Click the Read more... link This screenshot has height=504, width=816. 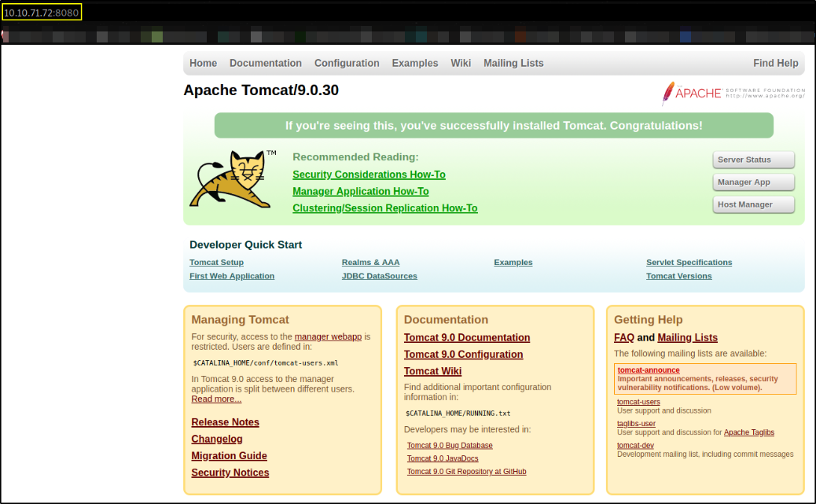[x=216, y=399]
